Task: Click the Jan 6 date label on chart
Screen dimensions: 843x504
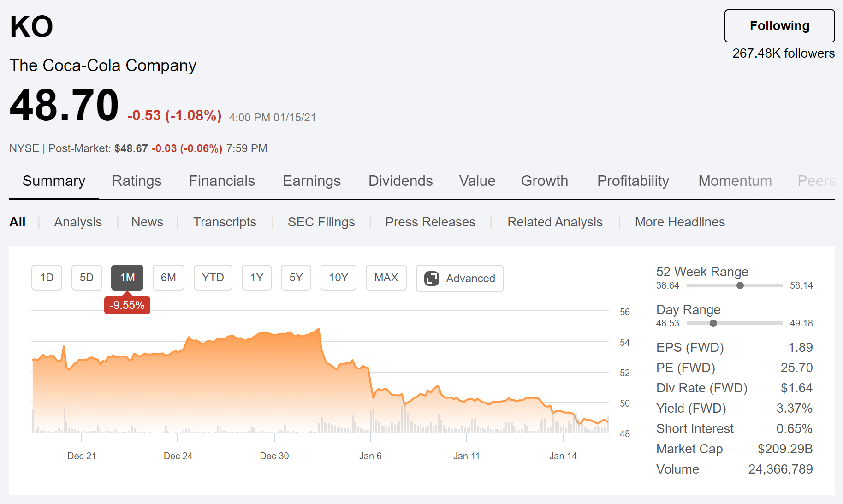Action: click(370, 456)
